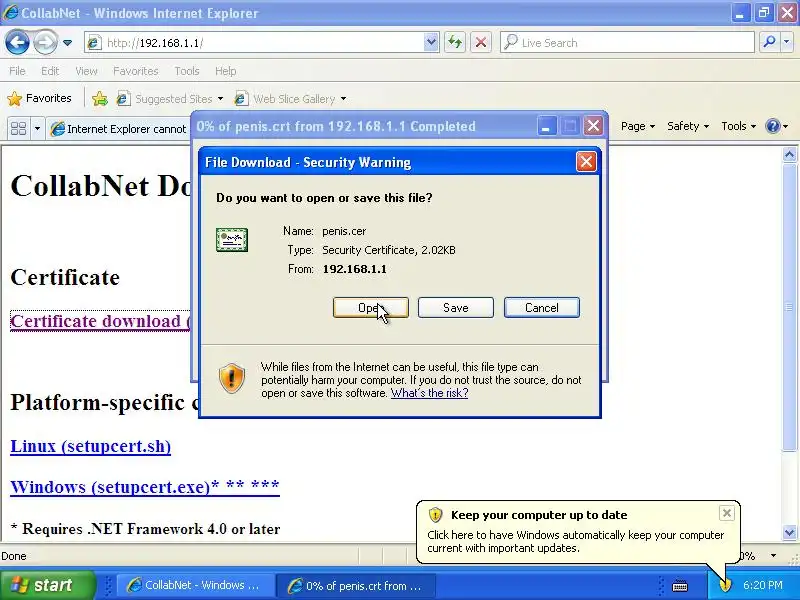Open the Favorites menu in menu bar
800x600 pixels.
[136, 71]
